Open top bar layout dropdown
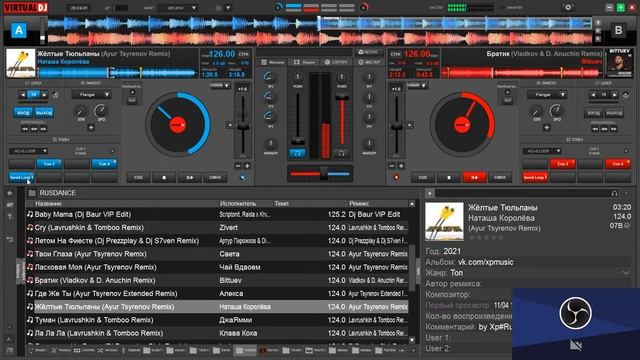Image resolution: width=640 pixels, height=360 pixels. pos(178,8)
